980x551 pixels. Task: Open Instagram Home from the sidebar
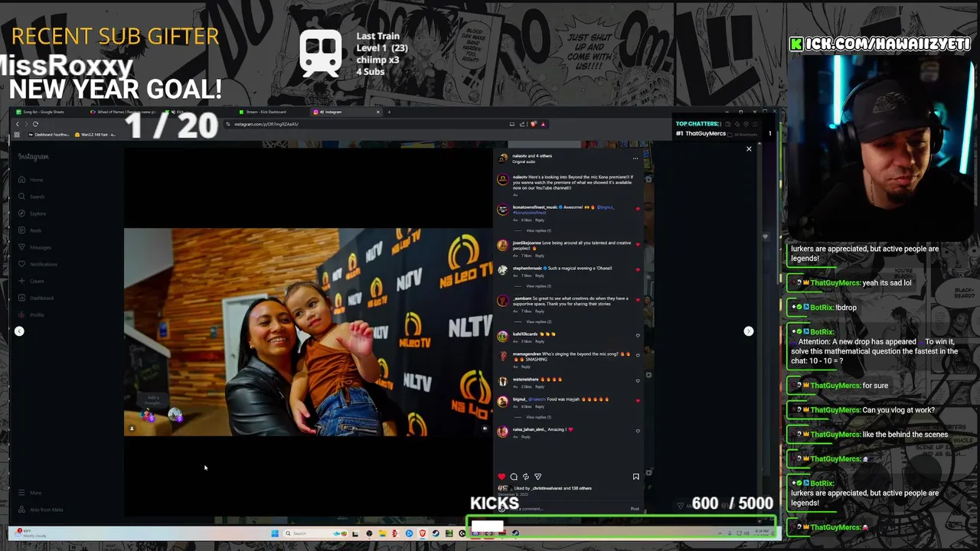(31, 180)
